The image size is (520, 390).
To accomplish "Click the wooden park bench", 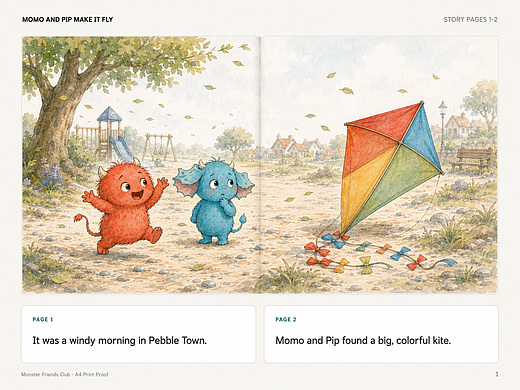I will (x=472, y=159).
